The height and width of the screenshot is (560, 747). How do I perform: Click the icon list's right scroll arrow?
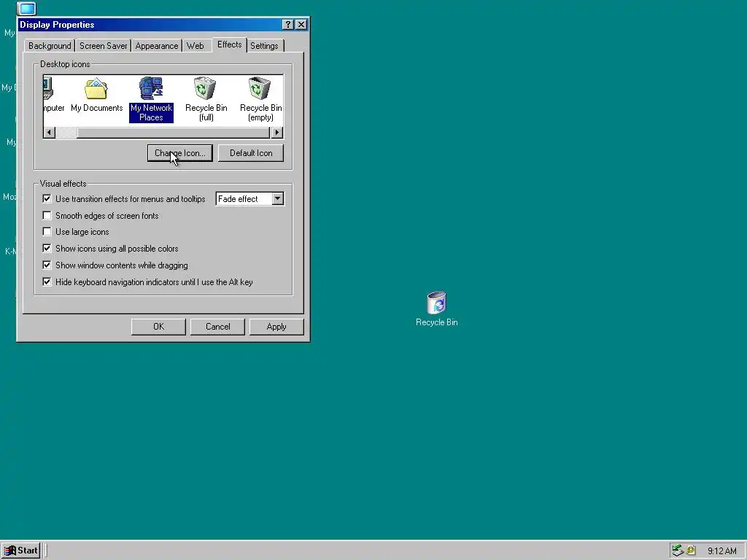click(x=276, y=133)
